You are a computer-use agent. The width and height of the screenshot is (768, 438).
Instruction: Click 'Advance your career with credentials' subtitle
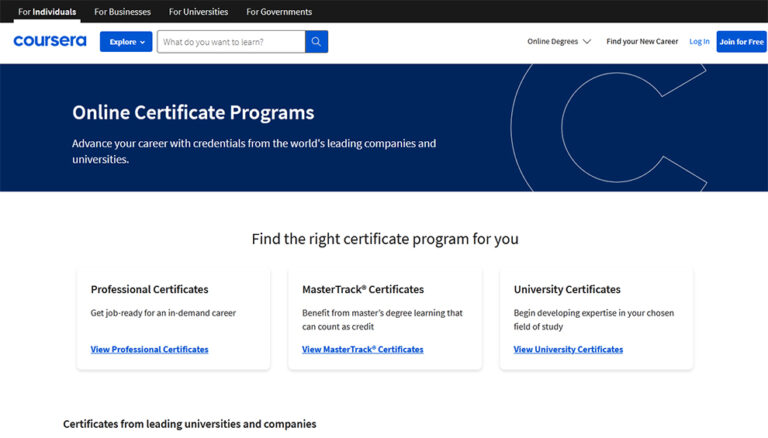[x=254, y=151]
